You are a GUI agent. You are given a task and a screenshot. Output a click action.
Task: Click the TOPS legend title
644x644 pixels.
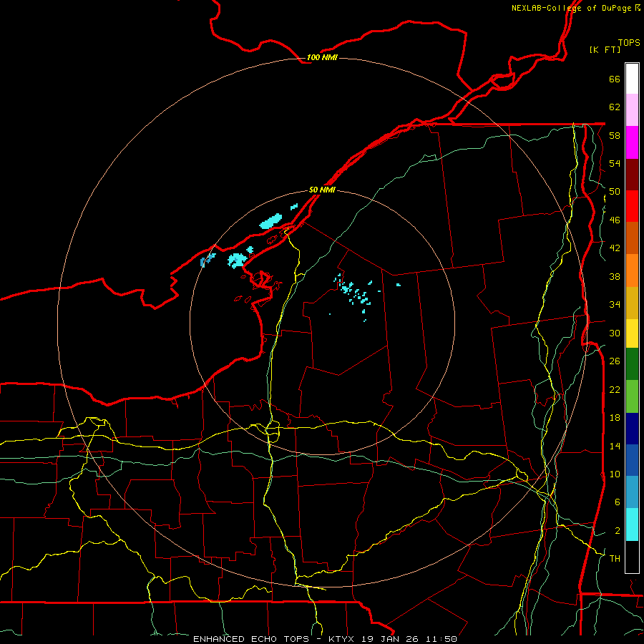point(629,42)
